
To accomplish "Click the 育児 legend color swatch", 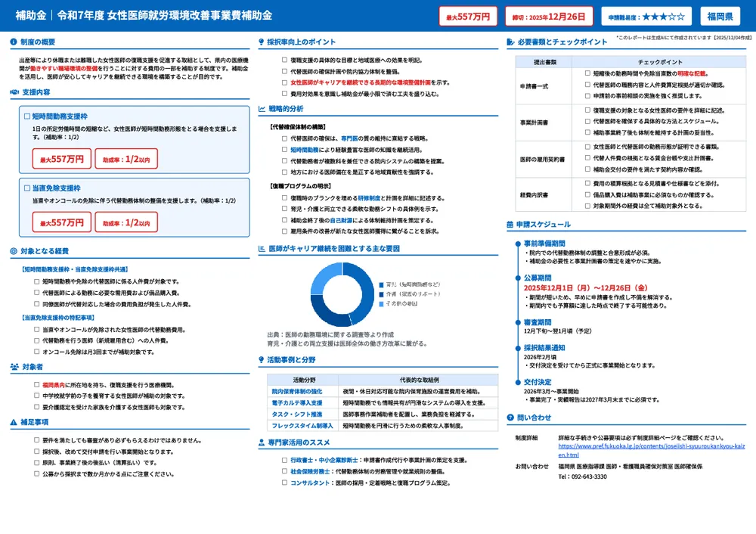I will point(381,284).
